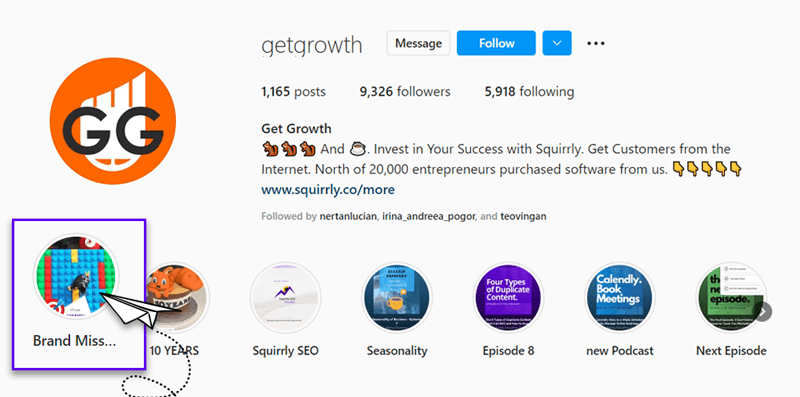View the 5,918 following list
Viewport: 800px width, 397px height.
[529, 92]
